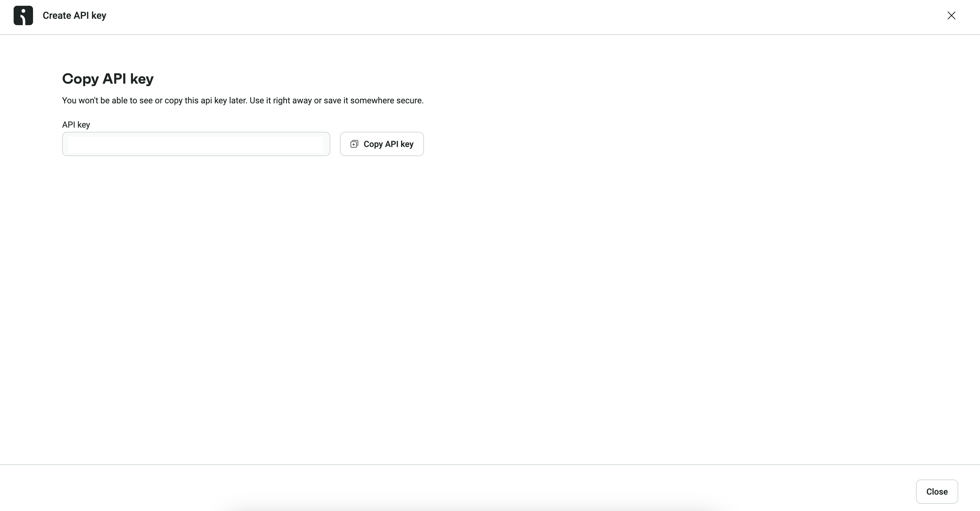980x511 pixels.
Task: Click the 'API key' field label
Action: 76,125
